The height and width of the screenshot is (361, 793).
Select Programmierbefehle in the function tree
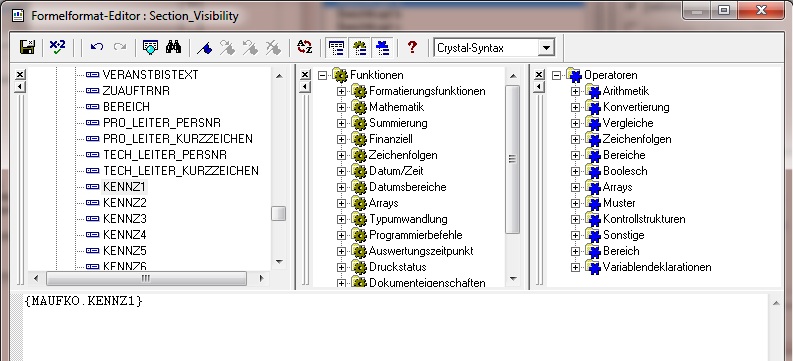(416, 235)
